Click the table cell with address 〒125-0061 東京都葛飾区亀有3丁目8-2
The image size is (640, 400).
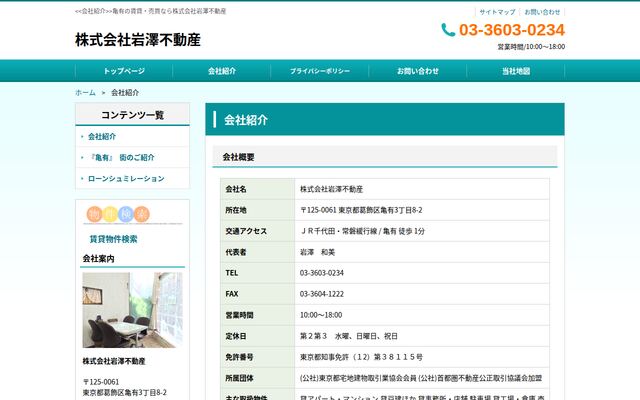(422, 210)
